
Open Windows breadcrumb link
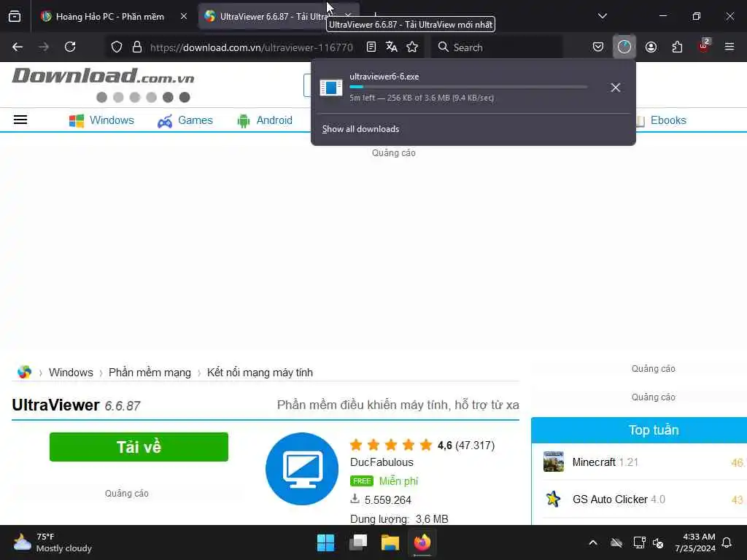coord(71,373)
